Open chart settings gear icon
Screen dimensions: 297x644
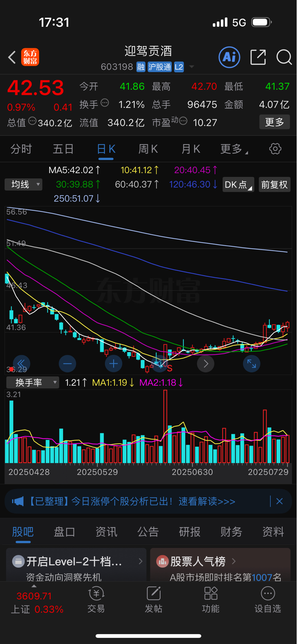coord(275,149)
